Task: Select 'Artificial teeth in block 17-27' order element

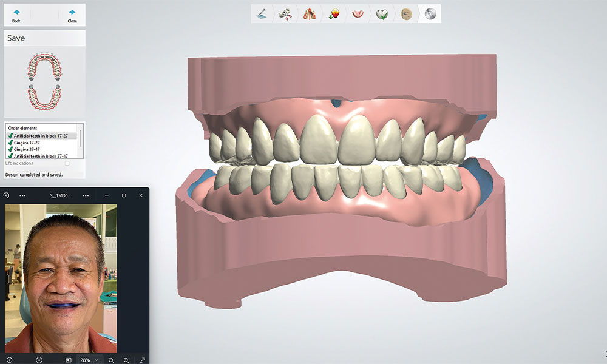Action: pos(41,136)
